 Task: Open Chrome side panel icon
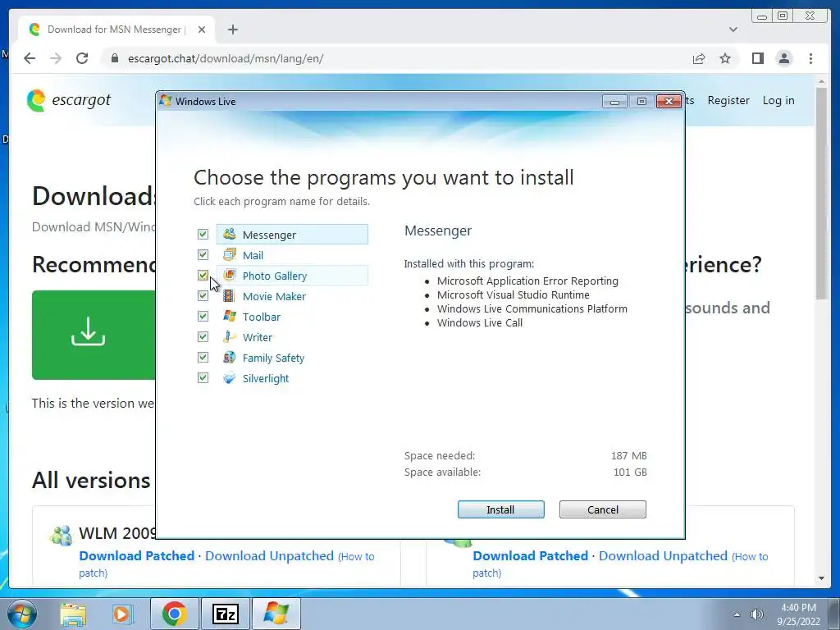click(757, 58)
